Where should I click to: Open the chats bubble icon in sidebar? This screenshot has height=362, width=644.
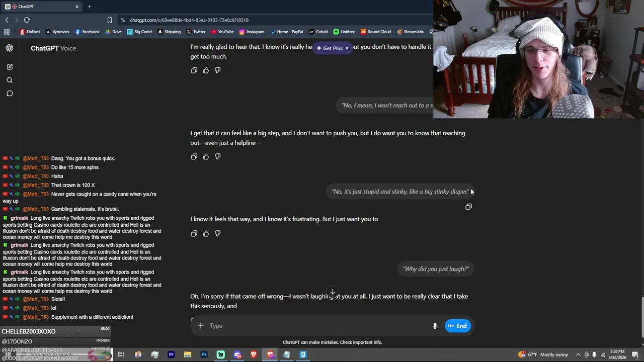10,94
